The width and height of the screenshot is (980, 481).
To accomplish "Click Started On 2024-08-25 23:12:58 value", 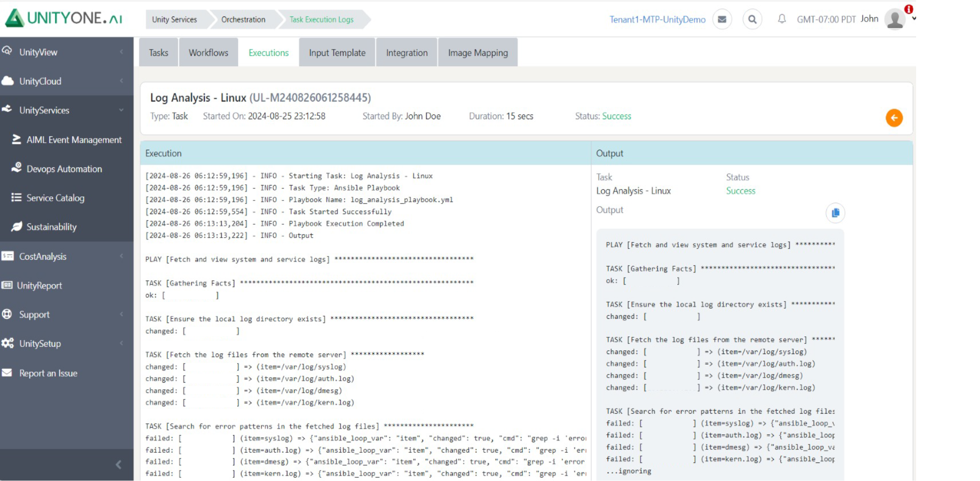I will pyautogui.click(x=286, y=116).
